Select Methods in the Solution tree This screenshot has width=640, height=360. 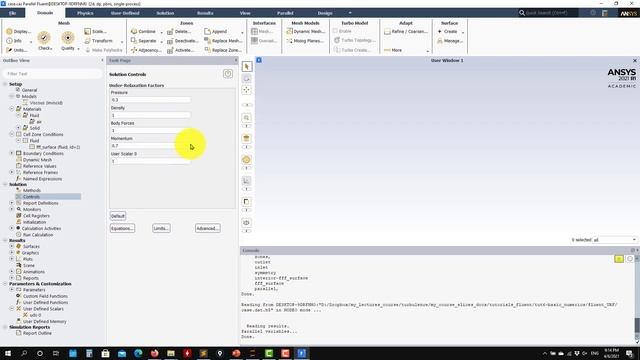tap(31, 190)
